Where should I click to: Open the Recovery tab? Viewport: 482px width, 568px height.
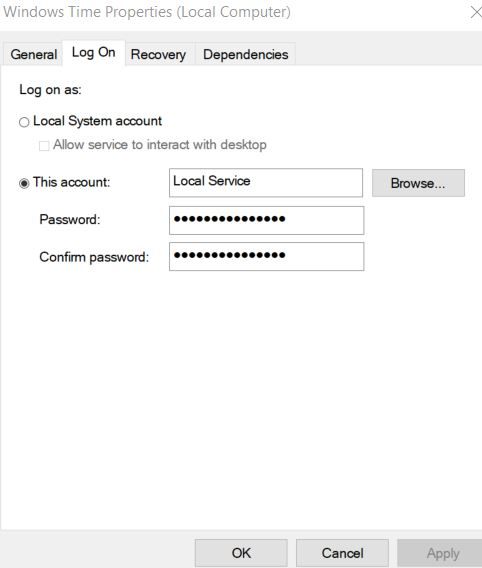[158, 54]
